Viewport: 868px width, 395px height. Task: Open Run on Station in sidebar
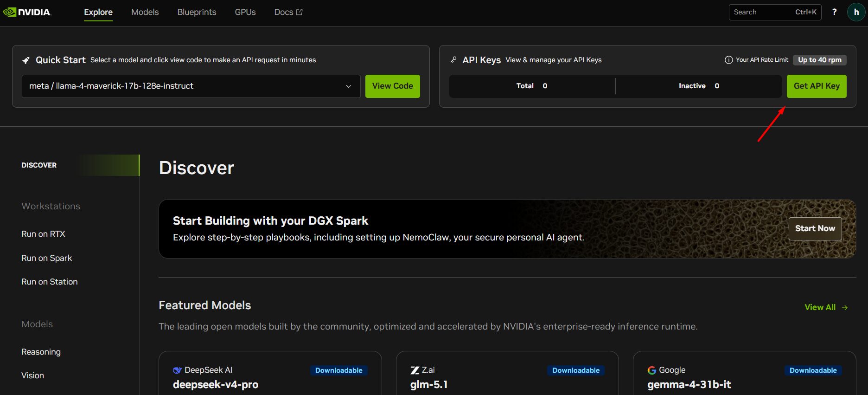tap(49, 282)
